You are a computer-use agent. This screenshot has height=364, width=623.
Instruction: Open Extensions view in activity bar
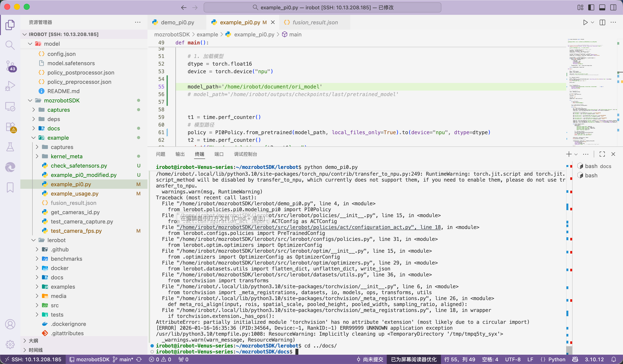point(10,127)
